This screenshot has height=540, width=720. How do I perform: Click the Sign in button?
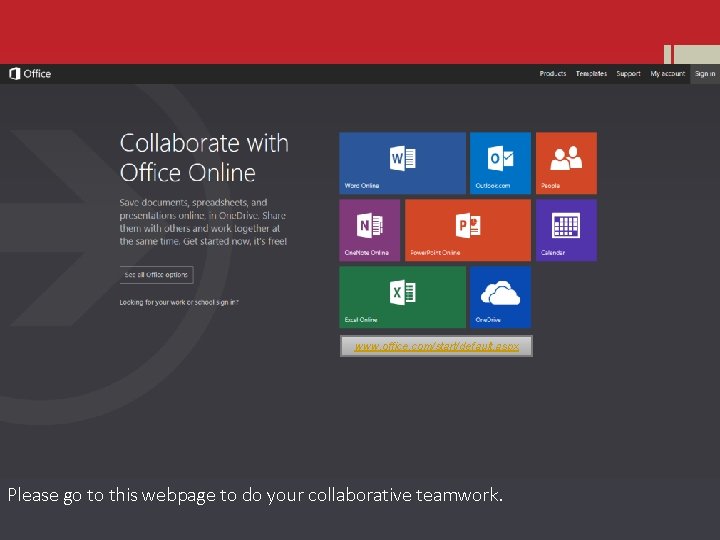click(x=705, y=74)
